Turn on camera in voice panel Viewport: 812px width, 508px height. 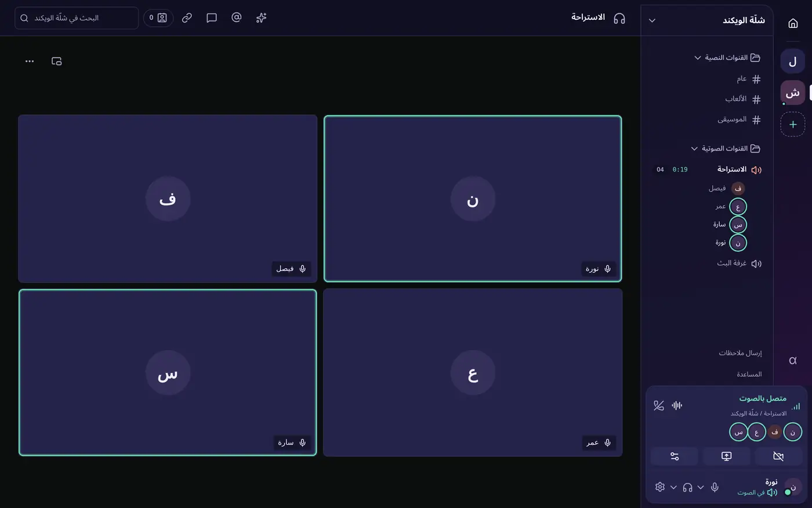[778, 456]
